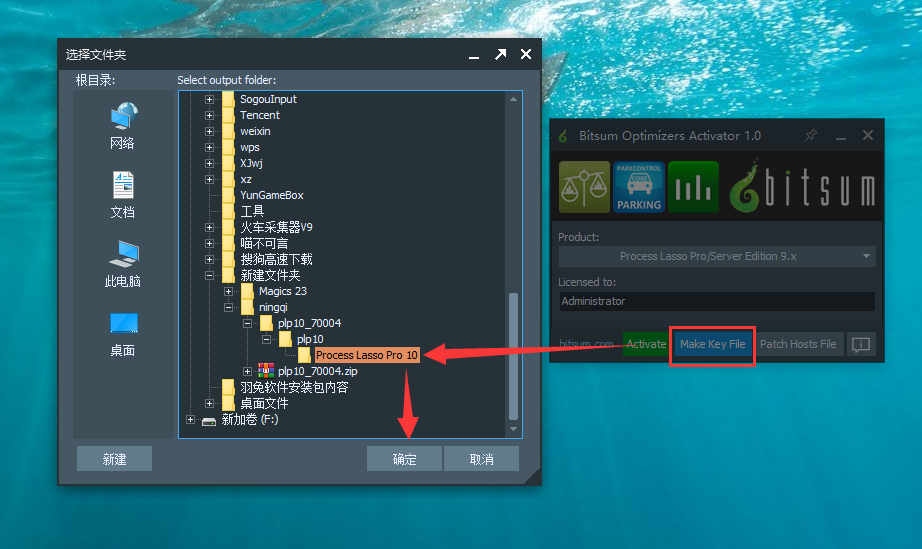922x549 pixels.
Task: Open the 网络 network root location
Action: click(122, 125)
